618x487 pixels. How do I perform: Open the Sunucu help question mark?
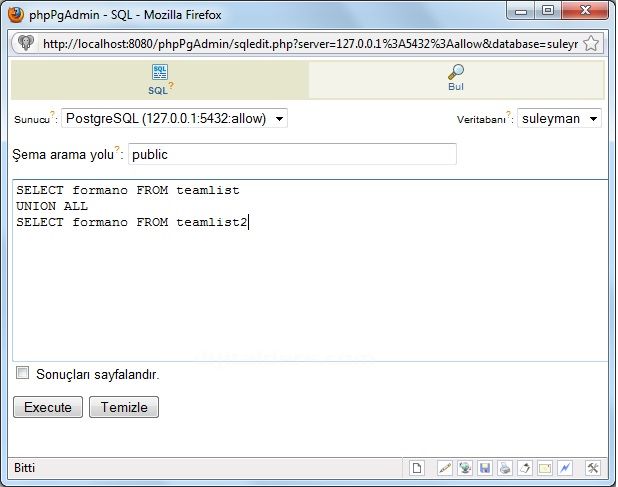52,115
